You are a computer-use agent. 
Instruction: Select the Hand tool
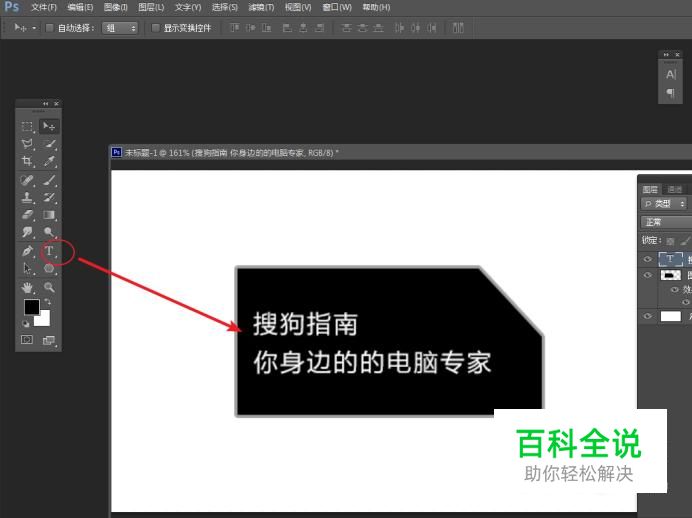pos(27,288)
